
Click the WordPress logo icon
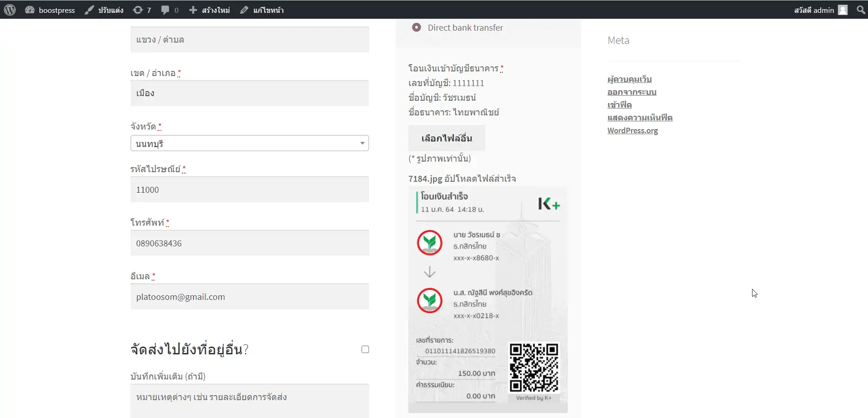[x=10, y=10]
